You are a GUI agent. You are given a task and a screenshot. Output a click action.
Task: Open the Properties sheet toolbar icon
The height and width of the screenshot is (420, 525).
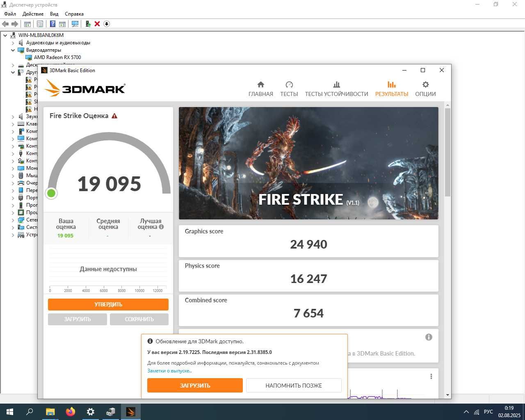pyautogui.click(x=40, y=24)
